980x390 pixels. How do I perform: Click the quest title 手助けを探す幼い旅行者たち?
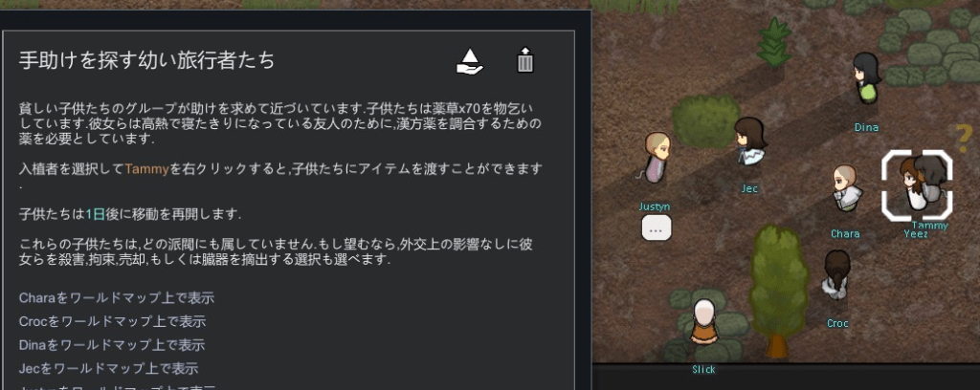pyautogui.click(x=146, y=60)
